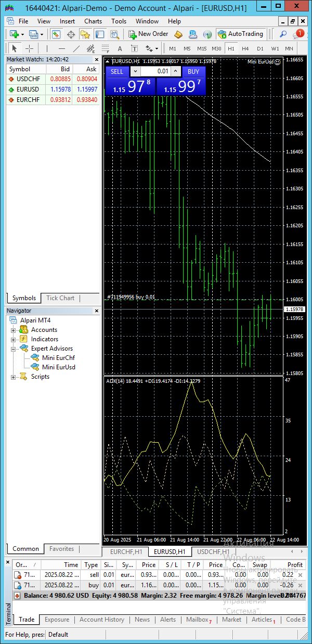Collapse the Expert Advisors tree node

14,349
